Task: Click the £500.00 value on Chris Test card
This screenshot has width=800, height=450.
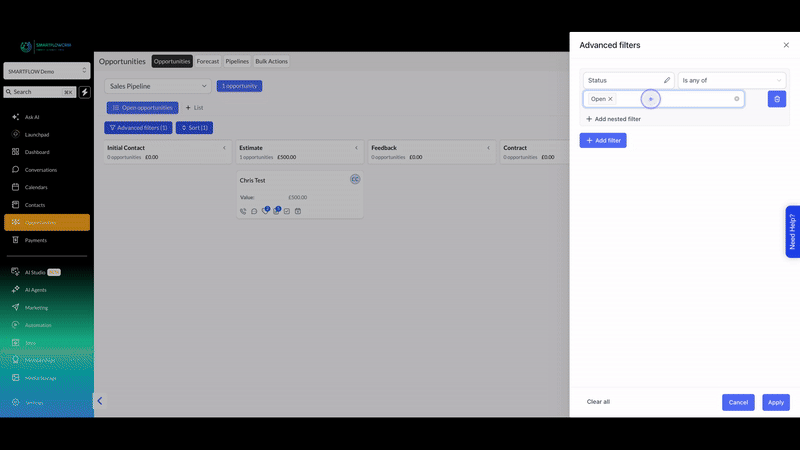Action: pos(297,197)
